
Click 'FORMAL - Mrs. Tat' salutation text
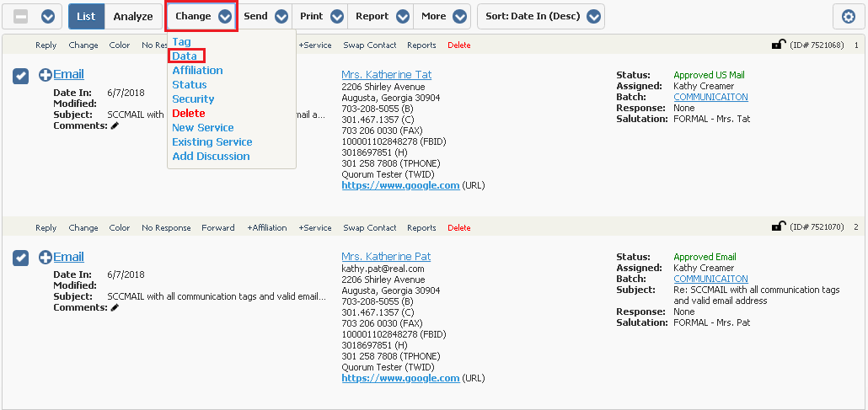pyautogui.click(x=712, y=119)
